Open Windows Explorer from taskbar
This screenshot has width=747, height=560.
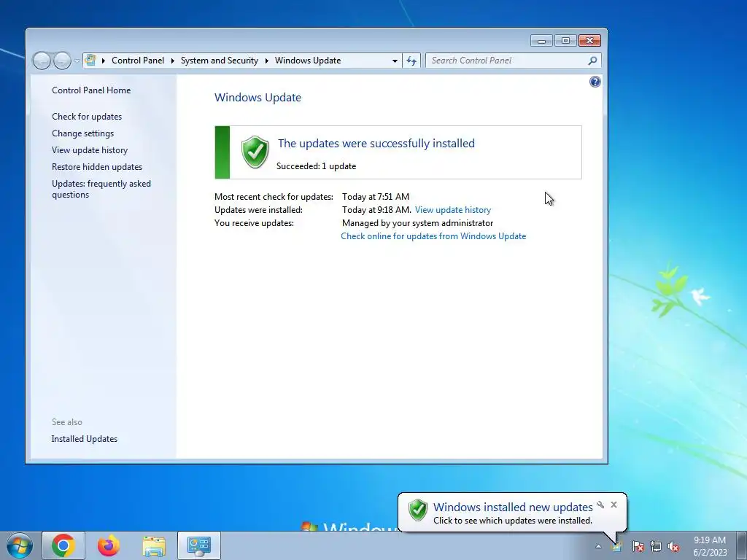[x=154, y=545]
